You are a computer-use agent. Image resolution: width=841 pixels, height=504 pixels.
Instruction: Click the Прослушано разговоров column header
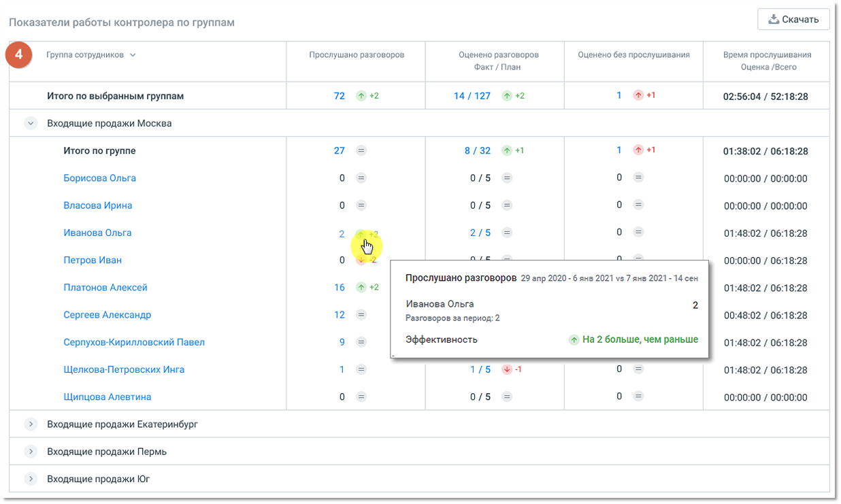[x=357, y=55]
